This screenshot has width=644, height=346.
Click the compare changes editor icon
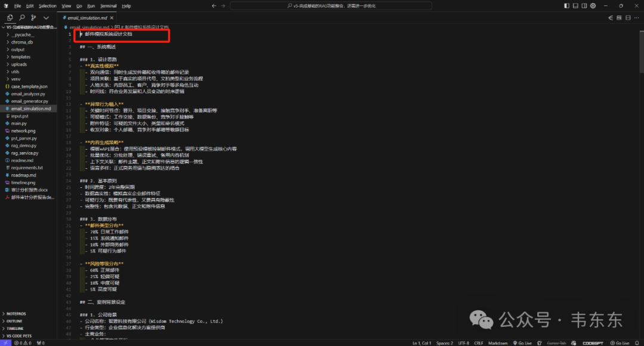coord(611,18)
